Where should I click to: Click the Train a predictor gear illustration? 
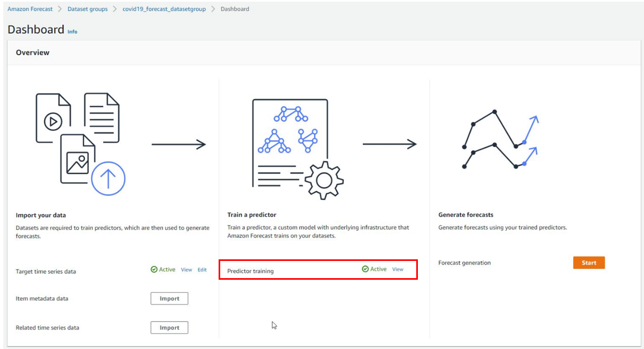point(298,149)
